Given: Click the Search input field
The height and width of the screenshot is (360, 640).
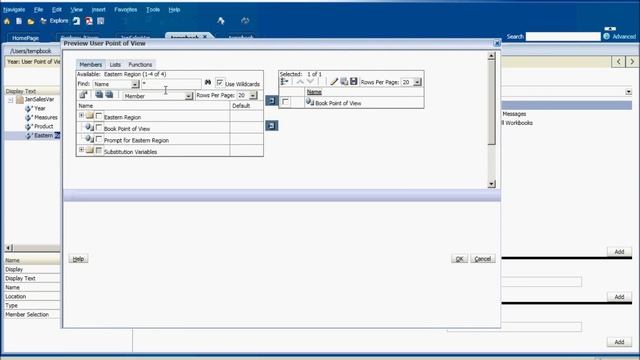Looking at the screenshot, I should 563,36.
